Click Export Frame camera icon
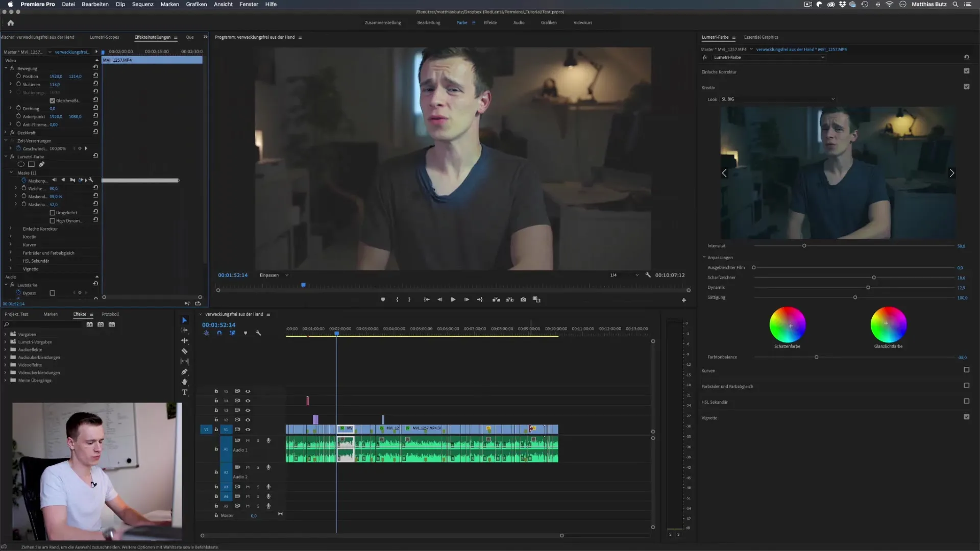This screenshot has height=551, width=980. click(523, 299)
